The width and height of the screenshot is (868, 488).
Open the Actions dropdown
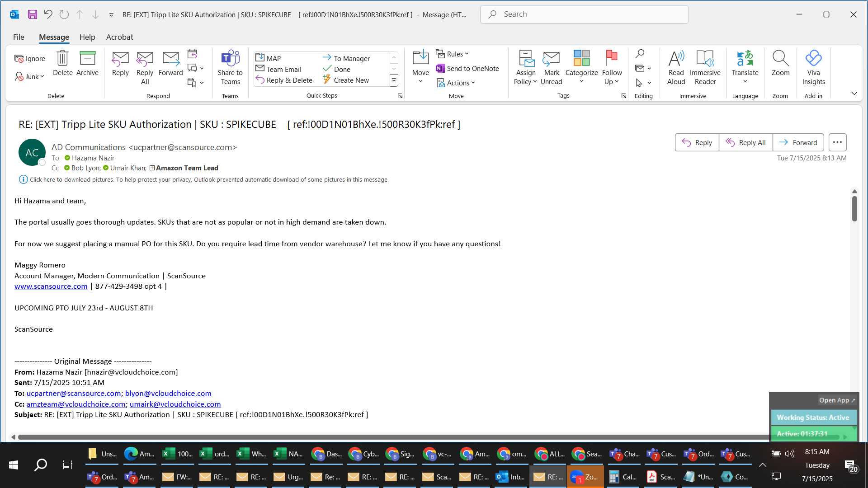coord(456,83)
